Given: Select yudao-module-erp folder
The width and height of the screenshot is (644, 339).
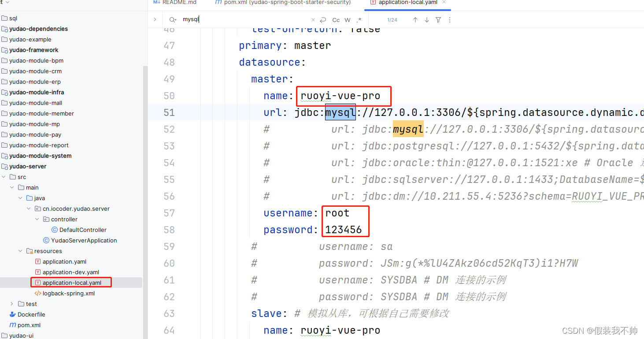Looking at the screenshot, I should pyautogui.click(x=35, y=82).
